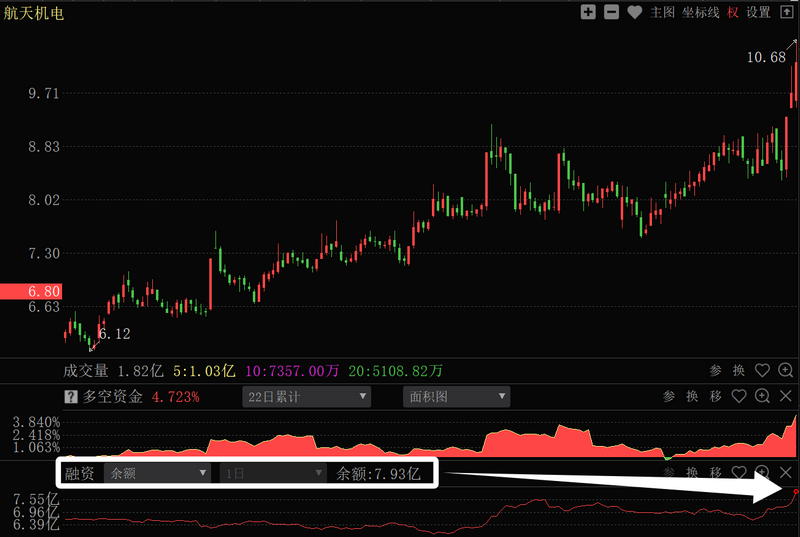This screenshot has height=537, width=800.
Task: Close the 融资 indicator panel
Action: (x=786, y=472)
